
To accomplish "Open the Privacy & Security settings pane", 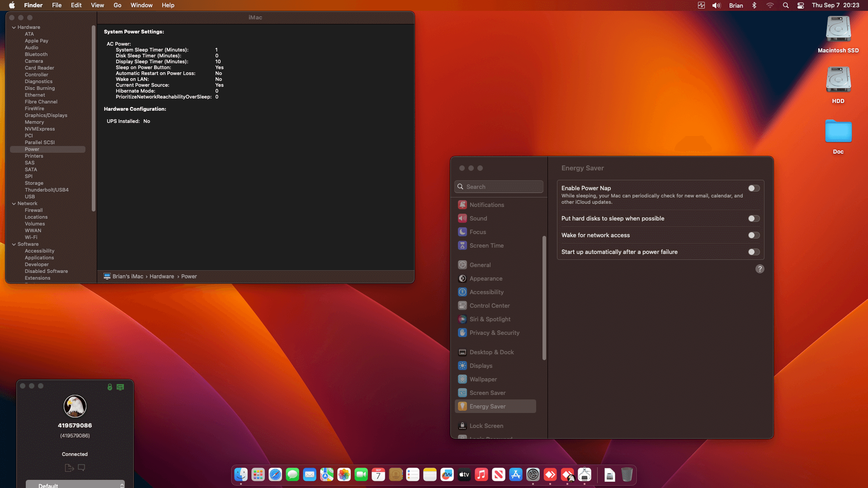I will (494, 333).
